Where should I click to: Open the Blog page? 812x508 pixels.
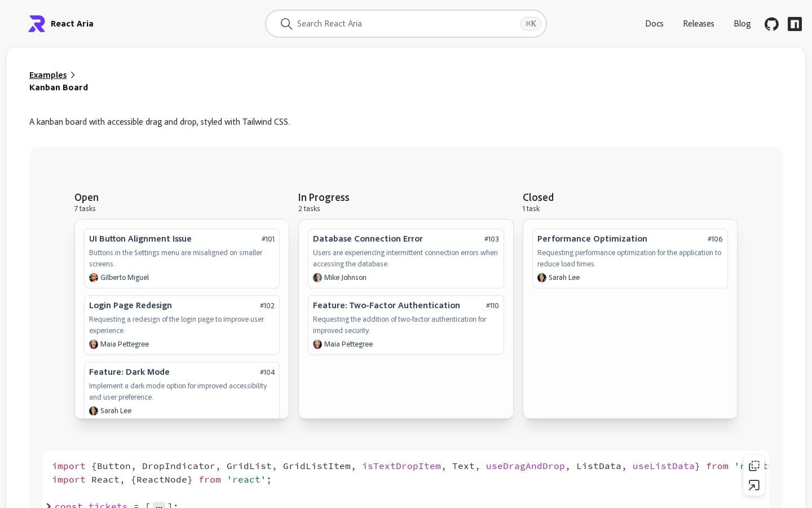click(x=742, y=24)
